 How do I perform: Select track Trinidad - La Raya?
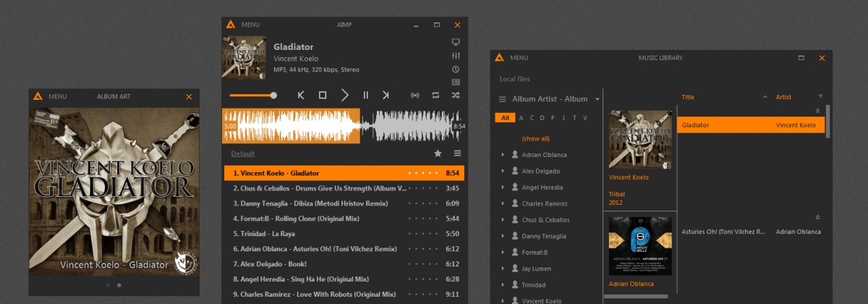coord(344,233)
